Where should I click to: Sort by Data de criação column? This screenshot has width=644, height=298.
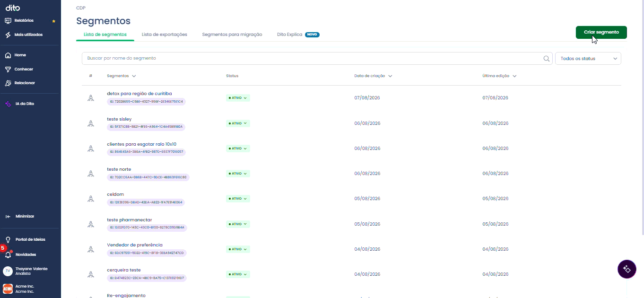click(x=373, y=76)
